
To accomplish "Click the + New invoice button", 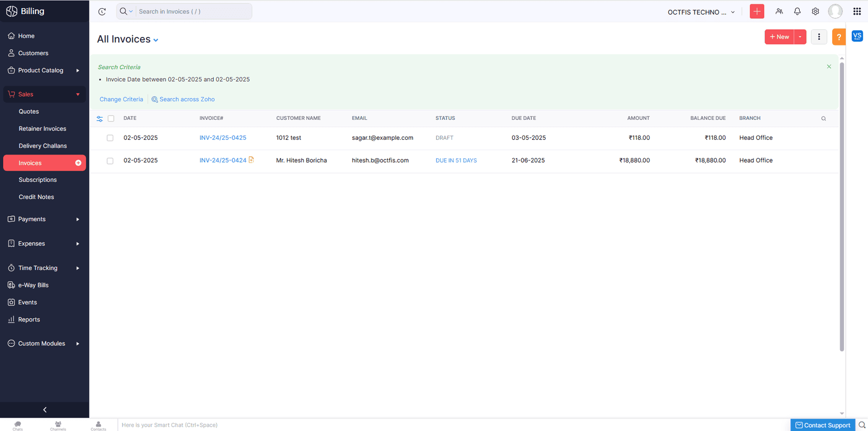I will (x=780, y=37).
